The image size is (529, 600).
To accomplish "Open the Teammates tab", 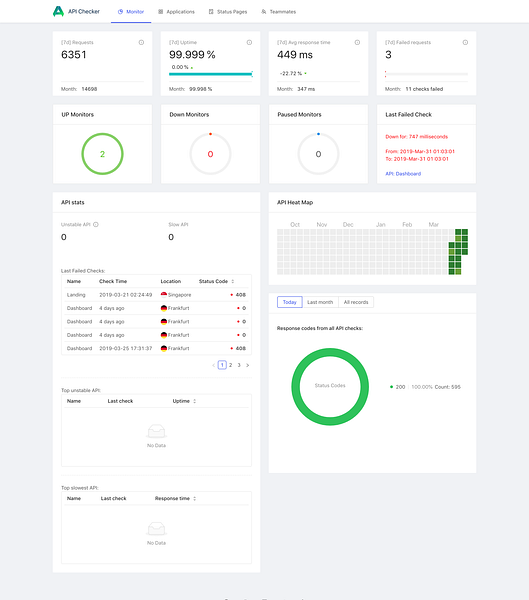I will [279, 12].
